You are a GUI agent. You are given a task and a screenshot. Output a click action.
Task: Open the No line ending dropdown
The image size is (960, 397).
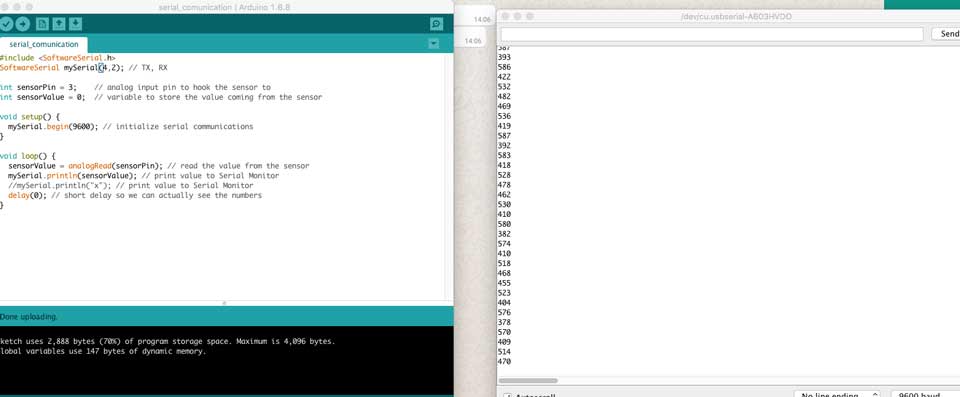pyautogui.click(x=836, y=394)
